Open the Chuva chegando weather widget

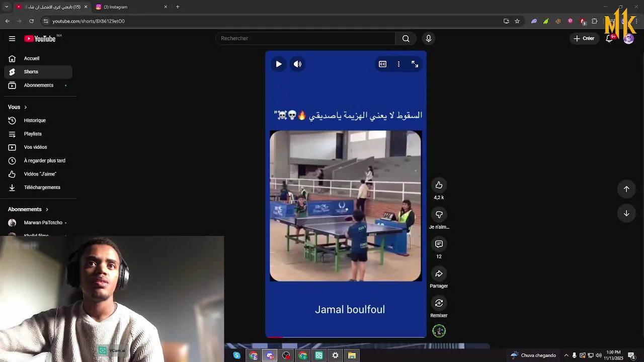click(533, 355)
